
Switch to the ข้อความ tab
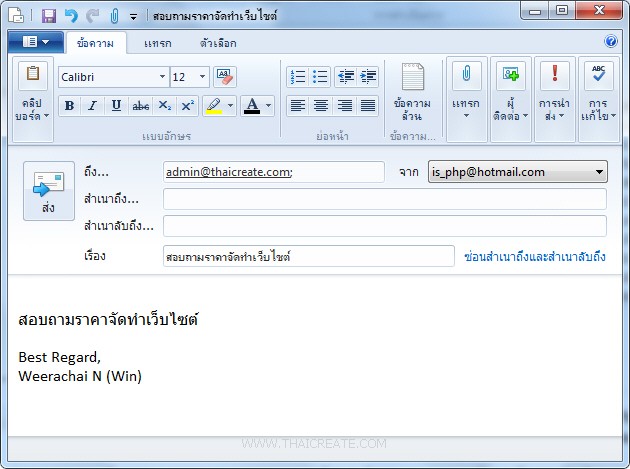[x=96, y=43]
